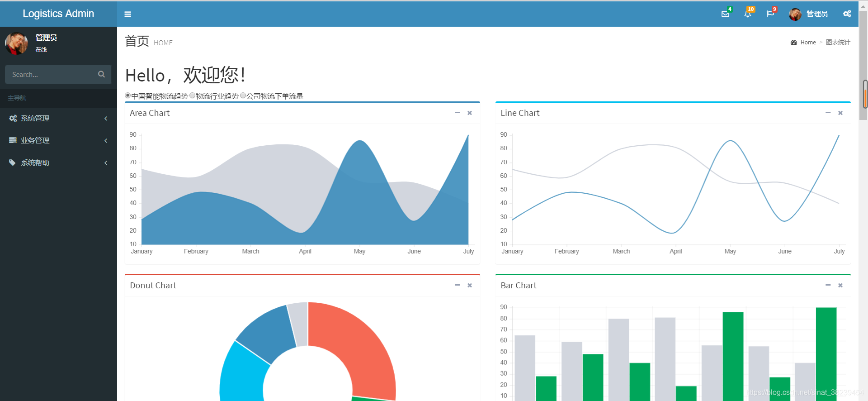
Task: Remove the Line Chart panel
Action: pos(840,113)
